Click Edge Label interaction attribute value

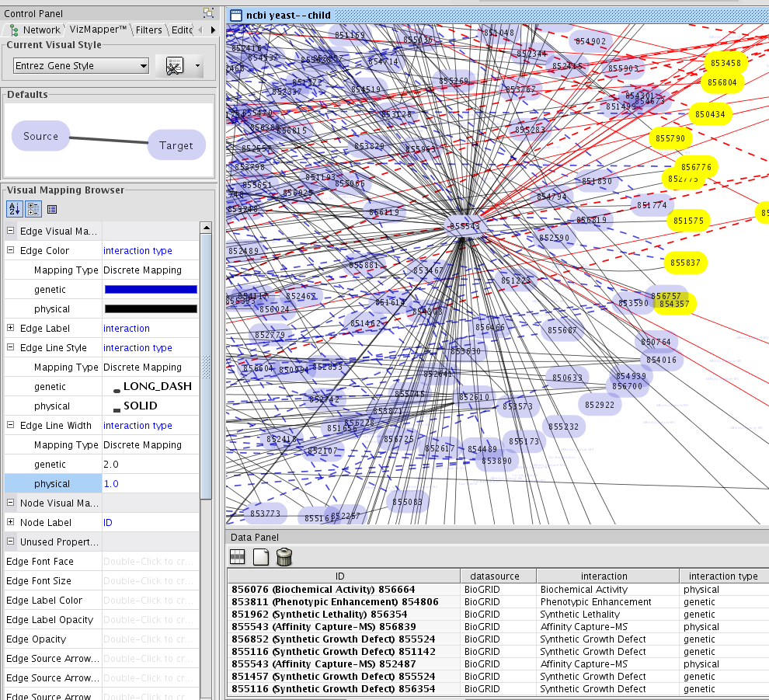click(151, 328)
